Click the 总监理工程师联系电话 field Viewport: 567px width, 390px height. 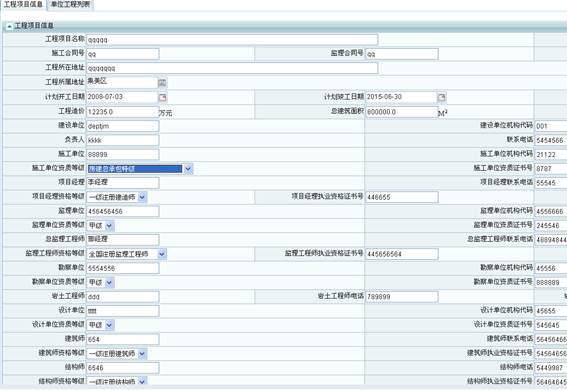point(551,239)
